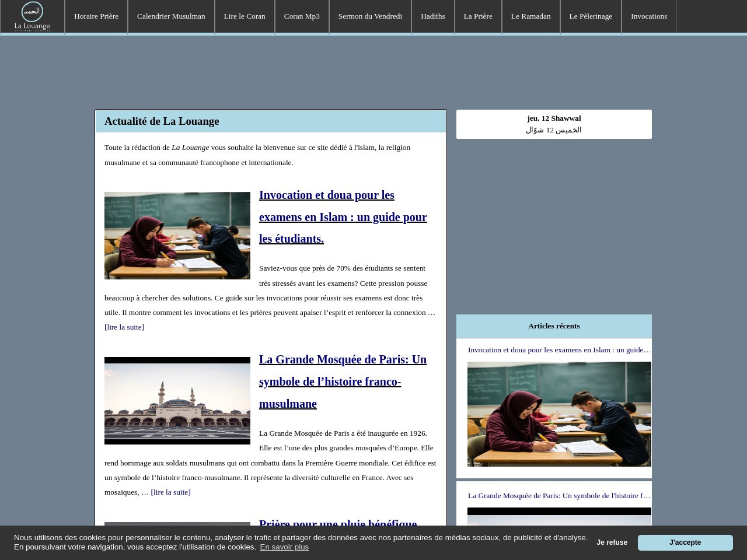Click the exam students article thumbnail in main column
747x560 pixels.
(177, 236)
